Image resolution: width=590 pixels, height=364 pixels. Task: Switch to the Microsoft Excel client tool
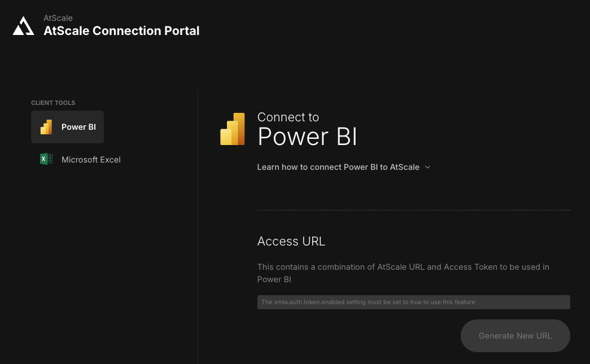[79, 159]
